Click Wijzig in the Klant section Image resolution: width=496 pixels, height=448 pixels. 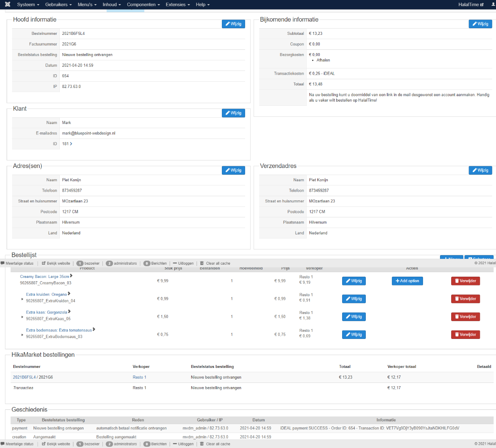point(233,113)
